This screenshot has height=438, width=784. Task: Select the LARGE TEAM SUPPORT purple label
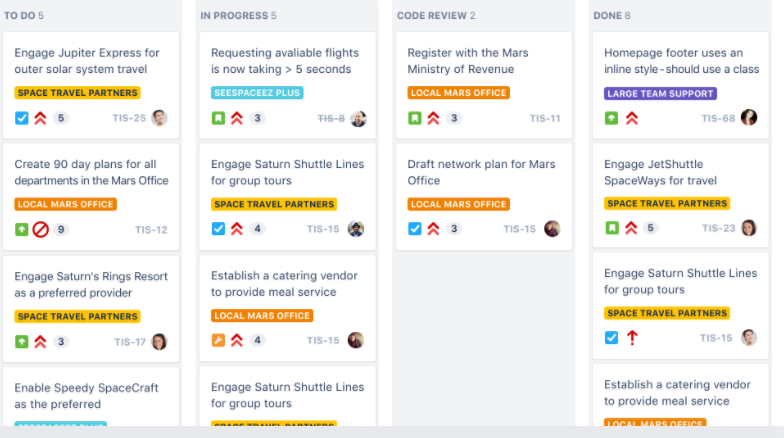(x=660, y=94)
